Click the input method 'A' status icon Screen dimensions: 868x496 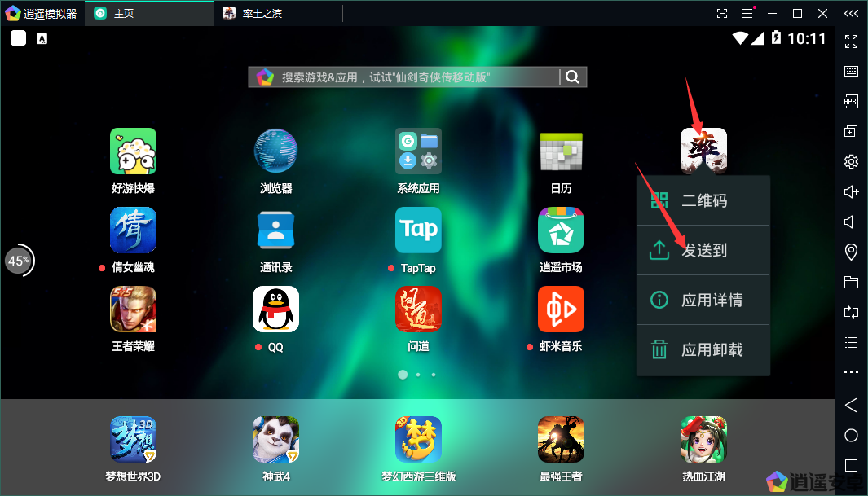pos(42,39)
